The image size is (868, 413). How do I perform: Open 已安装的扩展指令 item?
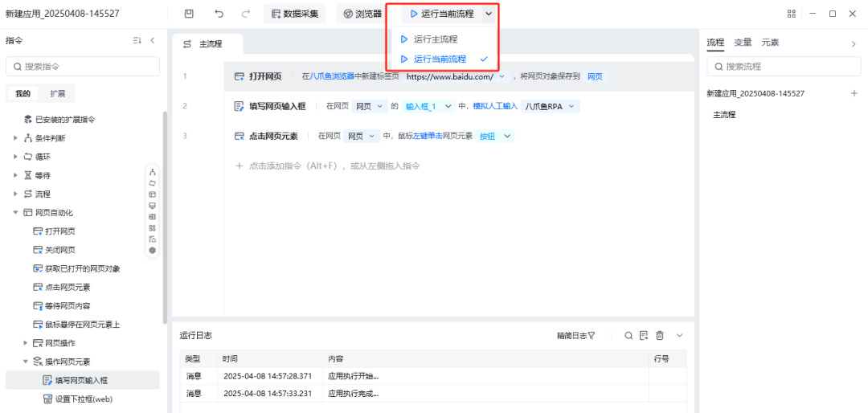[59, 119]
